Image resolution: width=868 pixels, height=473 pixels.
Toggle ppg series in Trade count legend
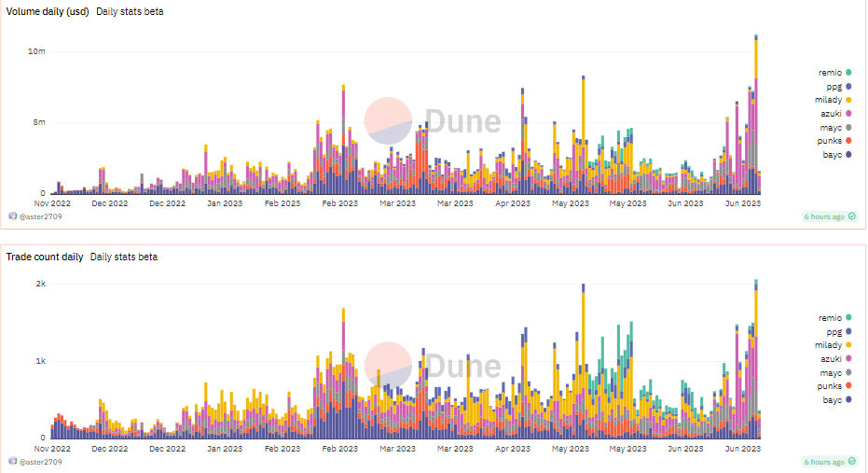[x=838, y=332]
